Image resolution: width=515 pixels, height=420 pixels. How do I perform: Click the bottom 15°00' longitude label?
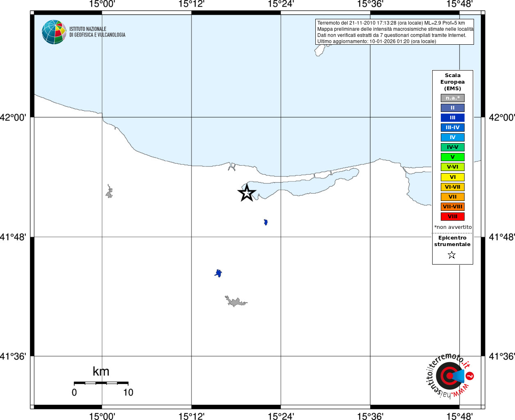[x=102, y=416]
